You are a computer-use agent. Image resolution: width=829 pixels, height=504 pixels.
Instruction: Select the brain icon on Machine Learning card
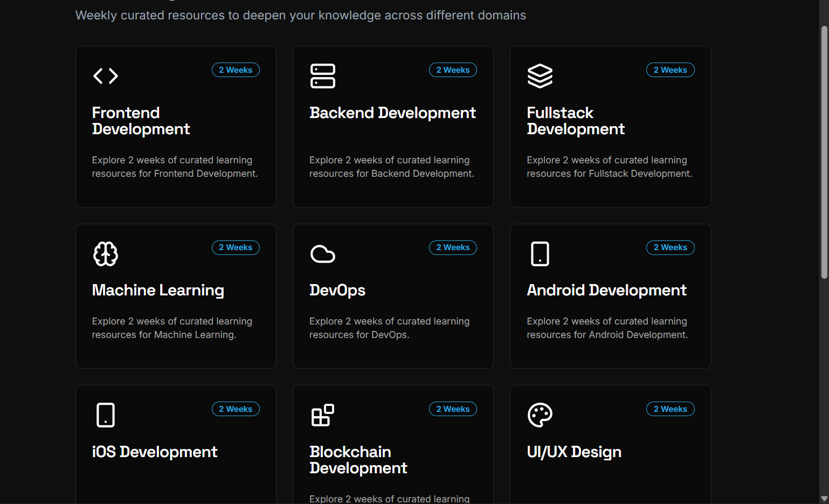point(106,253)
